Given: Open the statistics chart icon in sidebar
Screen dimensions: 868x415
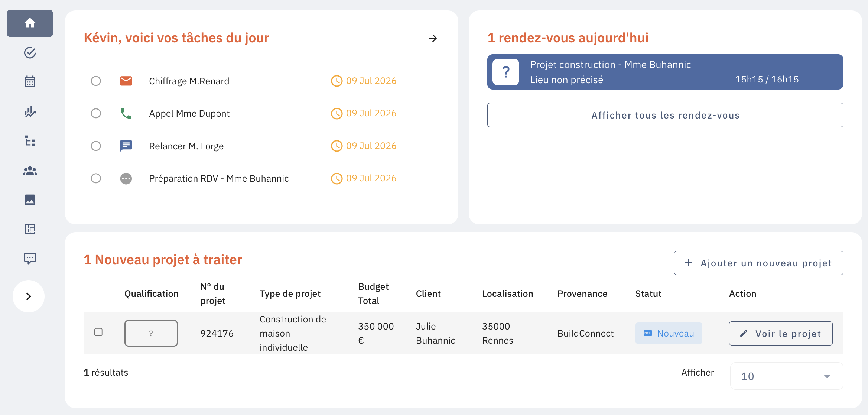Looking at the screenshot, I should pyautogui.click(x=30, y=111).
